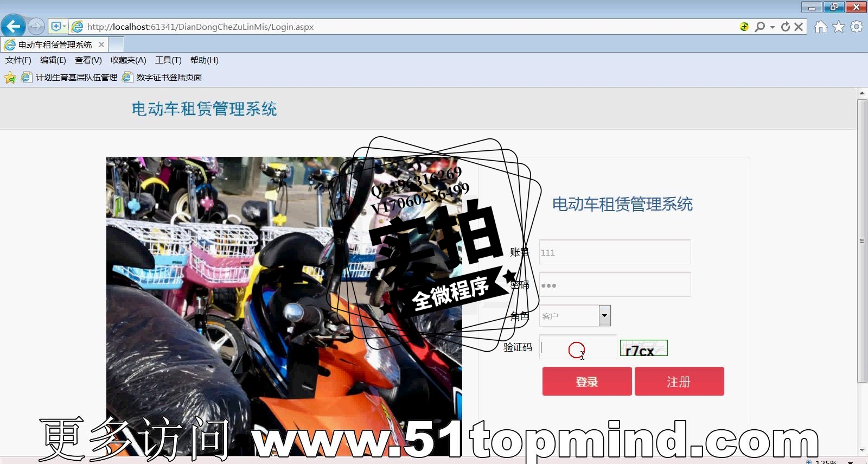
Task: Click the search magnifier icon in address bar
Action: [759, 27]
